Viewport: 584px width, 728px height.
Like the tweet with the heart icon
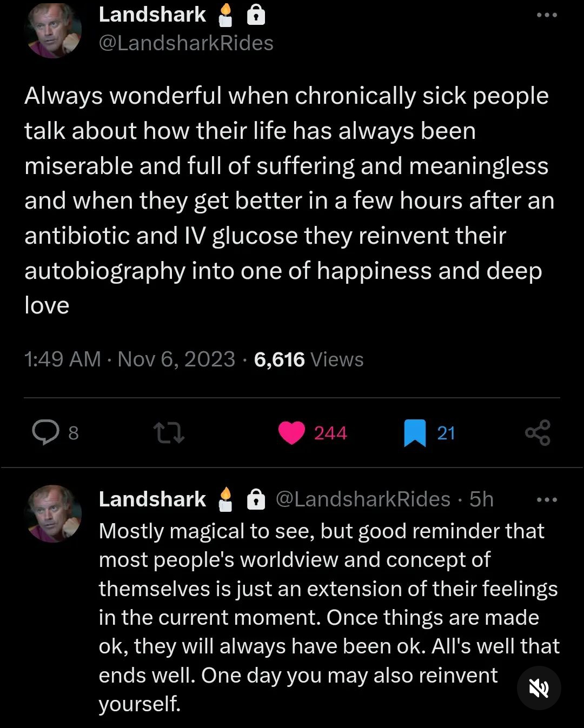coord(291,433)
